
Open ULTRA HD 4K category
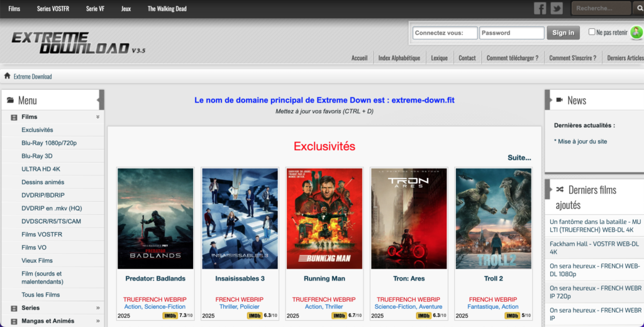pyautogui.click(x=41, y=169)
